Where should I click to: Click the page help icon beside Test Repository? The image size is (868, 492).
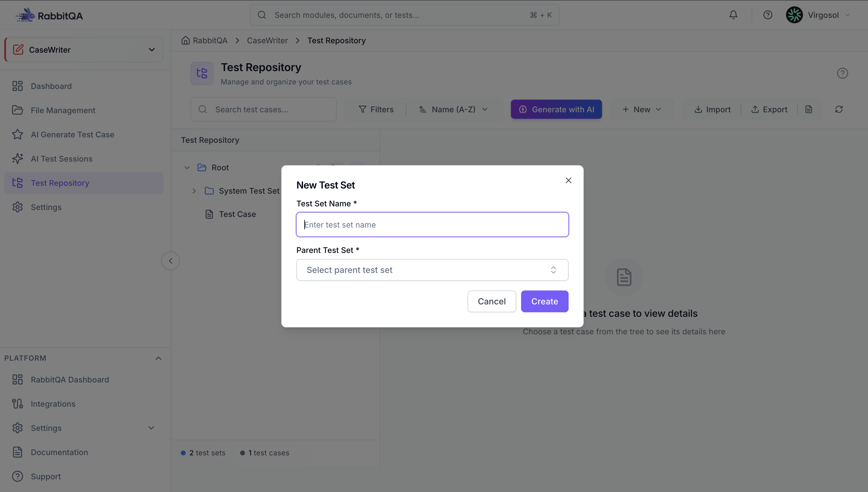click(842, 73)
